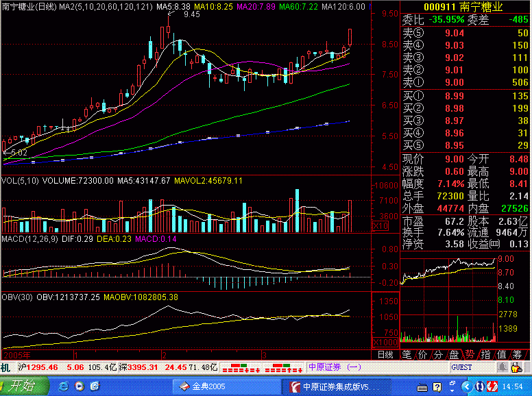Open the 指 (index) tab
The height and width of the screenshot is (396, 532).
485,354
